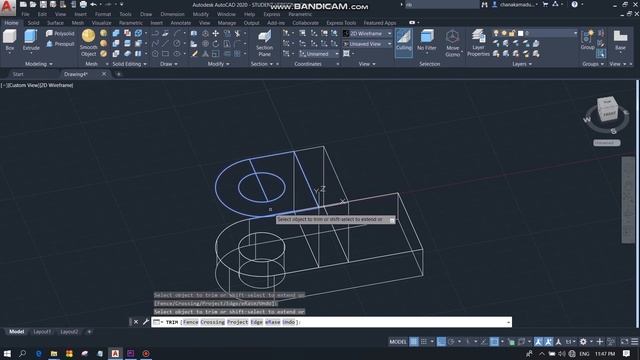
Task: Click the MODEL status bar button
Action: click(398, 342)
